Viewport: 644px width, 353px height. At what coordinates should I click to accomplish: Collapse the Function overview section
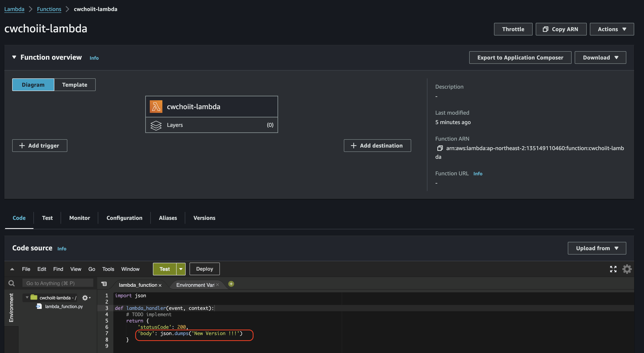[14, 57]
